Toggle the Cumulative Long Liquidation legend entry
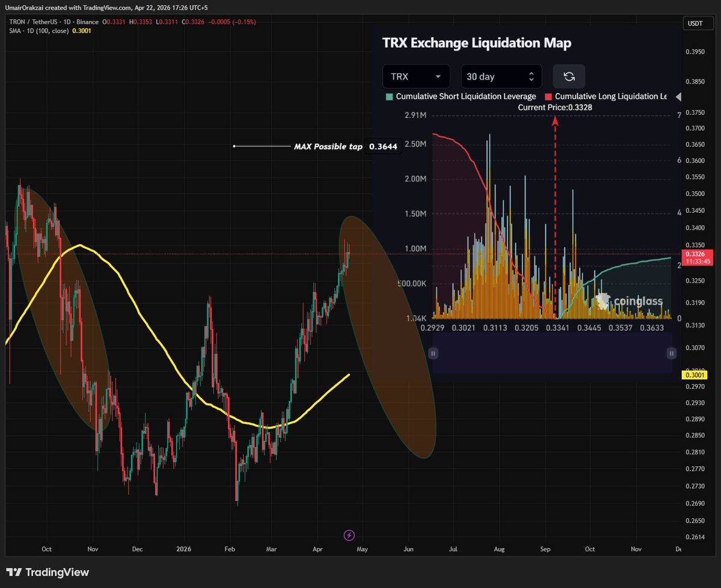 point(612,96)
